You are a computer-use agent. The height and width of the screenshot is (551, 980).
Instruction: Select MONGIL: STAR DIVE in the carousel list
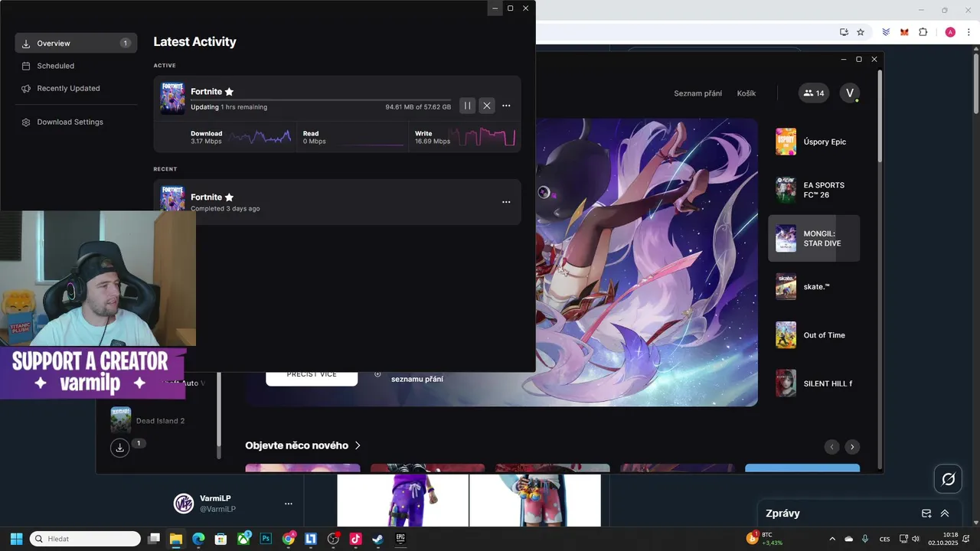tap(814, 238)
